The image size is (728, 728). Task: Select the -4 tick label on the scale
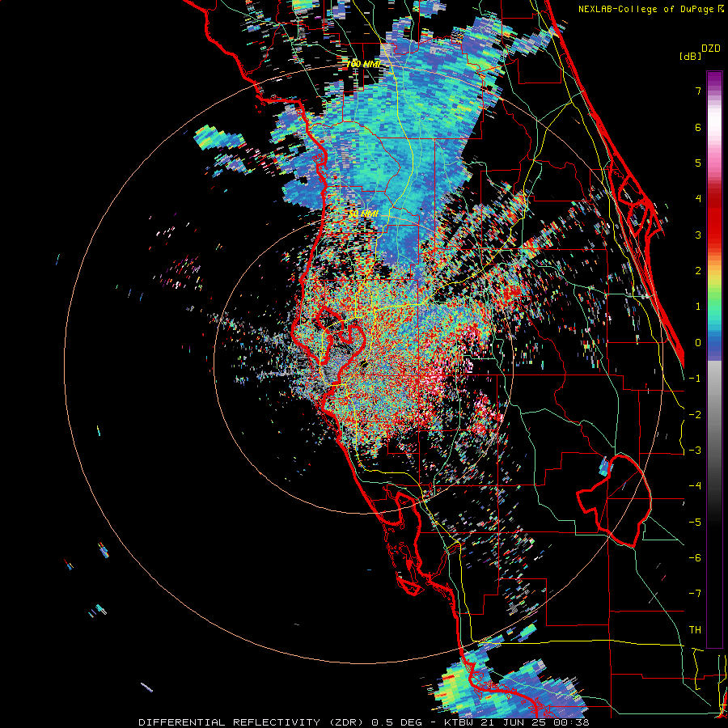tap(695, 486)
